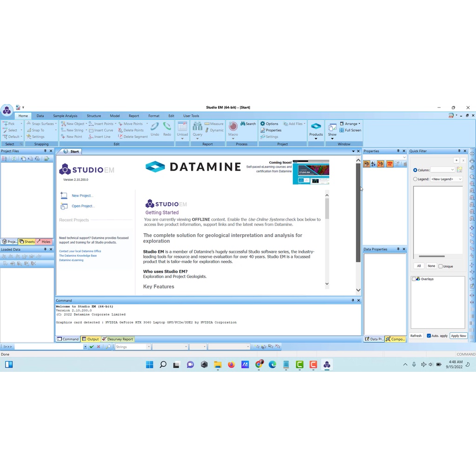This screenshot has height=476, width=476.
Task: Click the Delete Segment tool
Action: click(133, 137)
